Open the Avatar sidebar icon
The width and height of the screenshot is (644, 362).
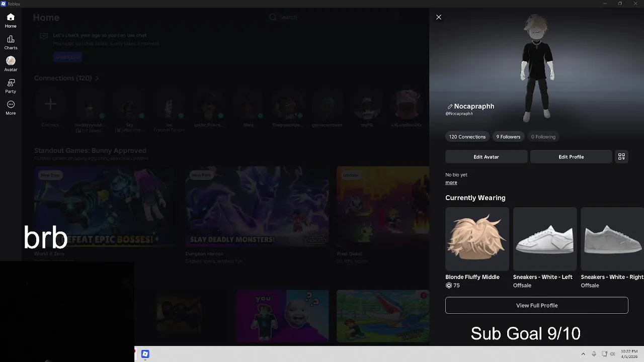11,64
